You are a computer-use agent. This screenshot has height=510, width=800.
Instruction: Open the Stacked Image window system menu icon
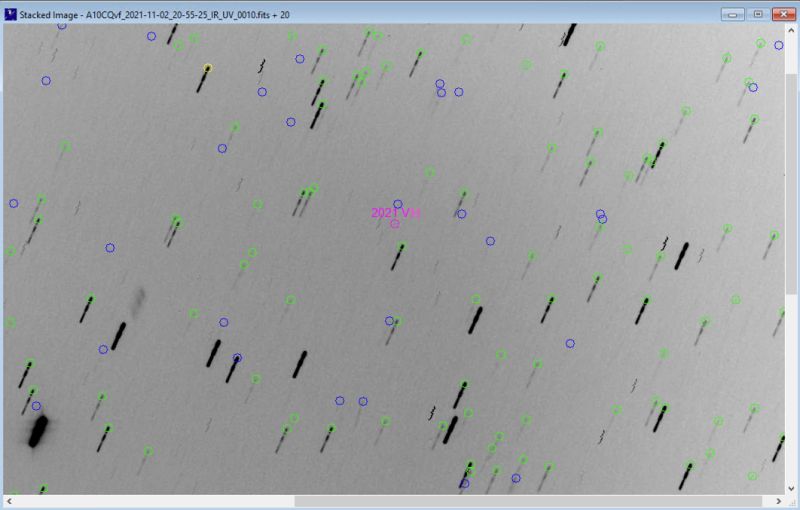[x=11, y=15]
